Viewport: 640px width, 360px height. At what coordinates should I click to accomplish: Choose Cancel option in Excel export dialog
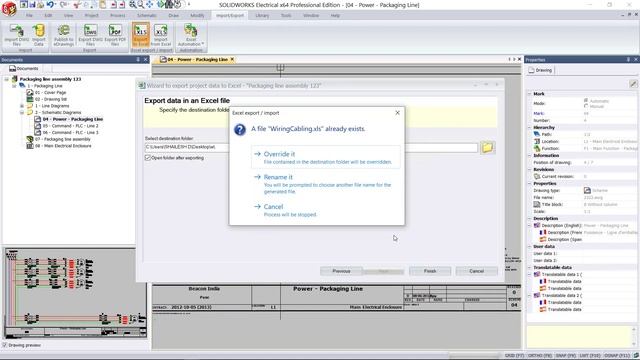326,210
